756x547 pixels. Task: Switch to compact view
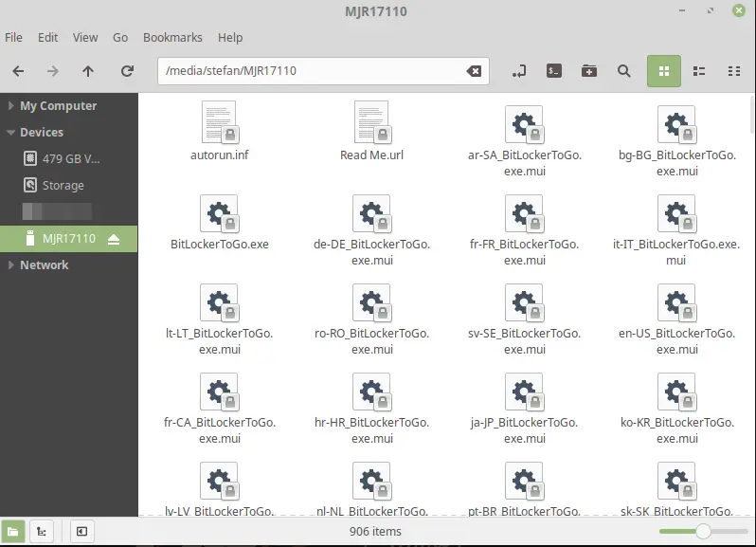click(x=734, y=71)
